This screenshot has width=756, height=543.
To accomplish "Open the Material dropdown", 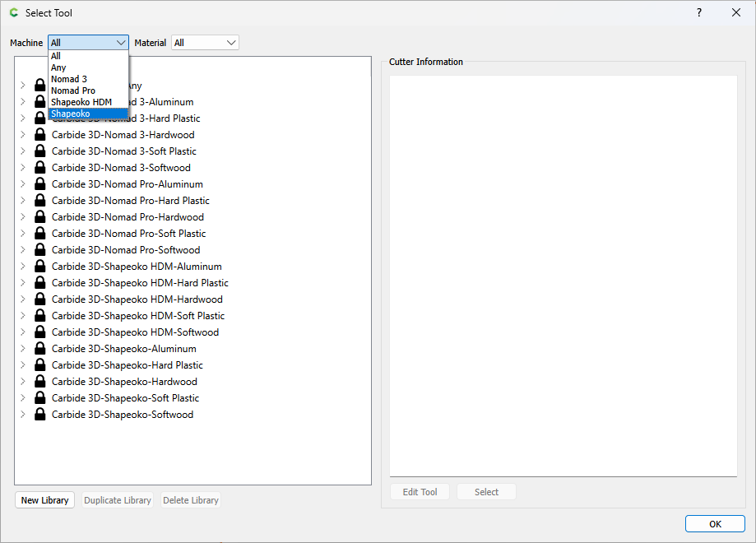I will point(205,43).
